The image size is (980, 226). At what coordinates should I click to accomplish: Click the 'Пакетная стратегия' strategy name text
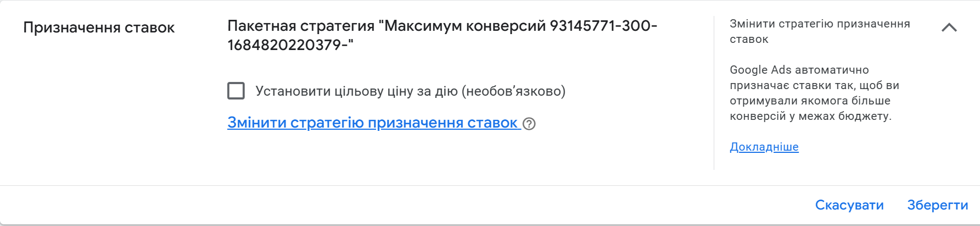click(x=301, y=26)
